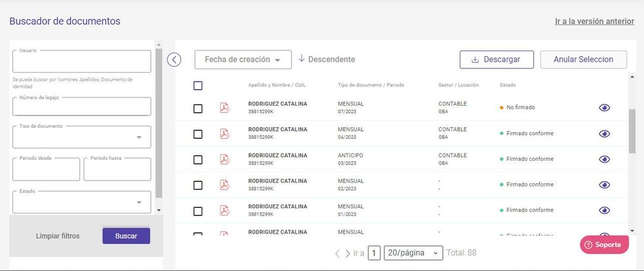Image resolution: width=644 pixels, height=271 pixels.
Task: Go to next page arrow in pagination
Action: (347, 254)
